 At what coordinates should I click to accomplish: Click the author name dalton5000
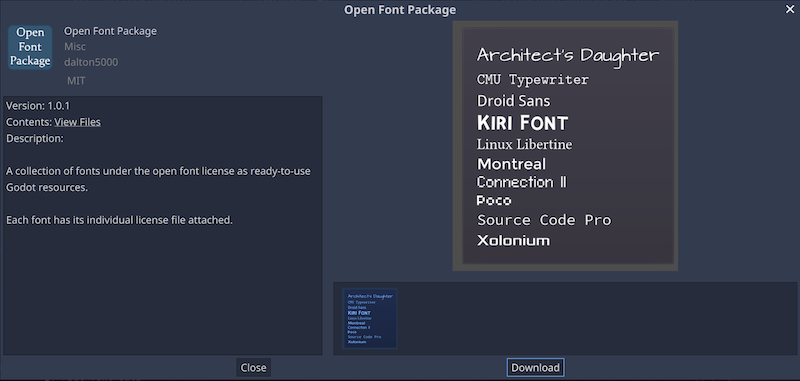click(x=91, y=62)
